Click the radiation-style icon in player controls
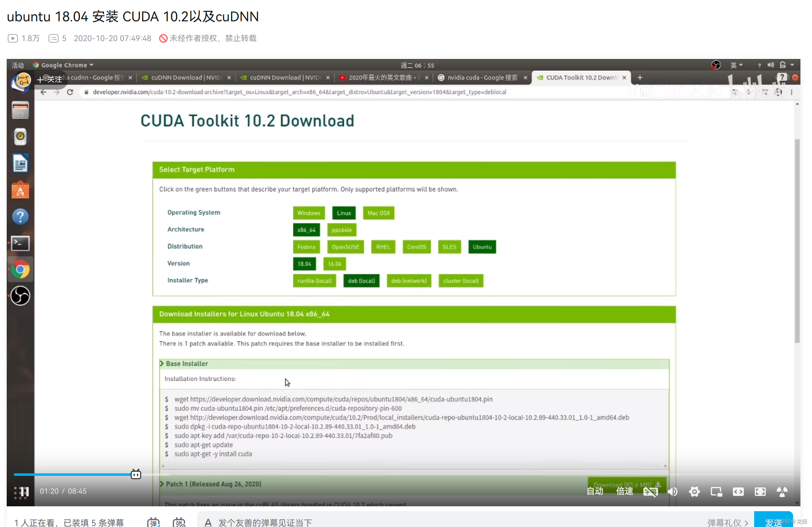Screen dimensions: 812x527 (x=782, y=491)
